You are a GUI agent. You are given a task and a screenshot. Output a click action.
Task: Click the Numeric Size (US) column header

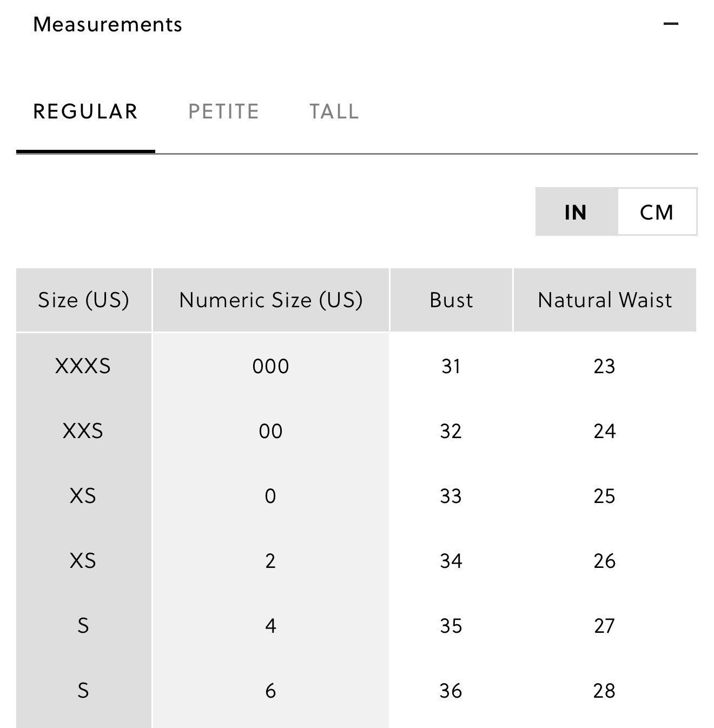(x=270, y=300)
